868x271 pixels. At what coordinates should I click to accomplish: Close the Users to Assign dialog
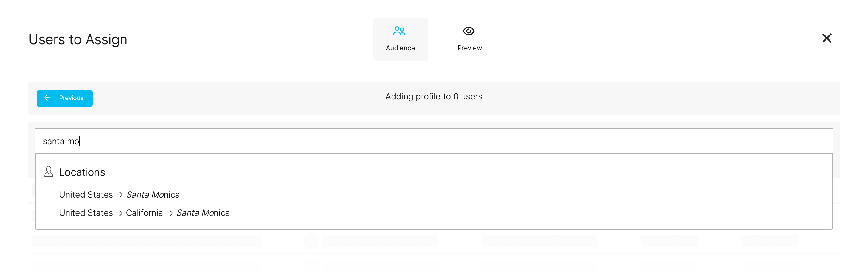click(x=826, y=38)
